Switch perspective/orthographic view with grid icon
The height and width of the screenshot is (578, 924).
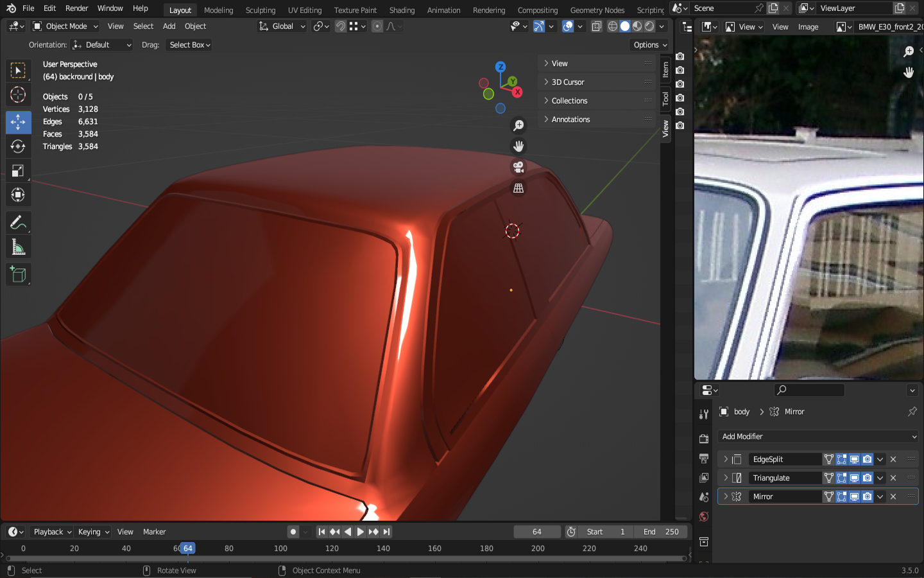click(518, 188)
